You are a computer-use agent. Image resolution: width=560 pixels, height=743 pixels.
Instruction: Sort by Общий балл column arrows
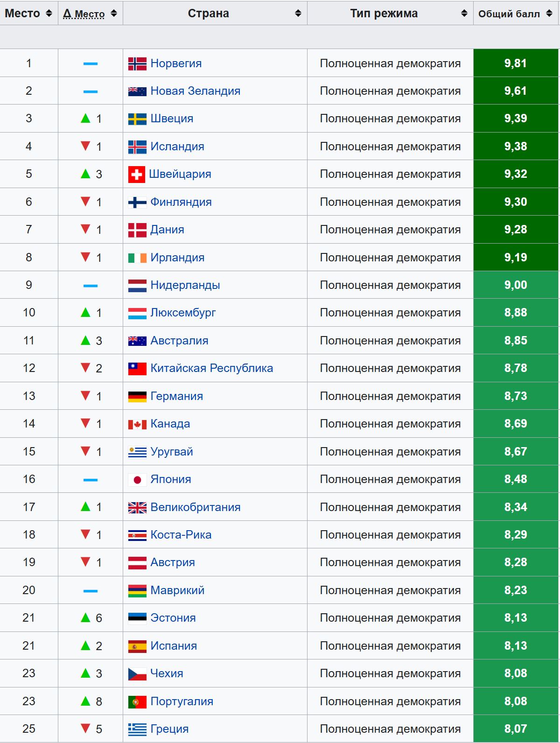pyautogui.click(x=549, y=14)
